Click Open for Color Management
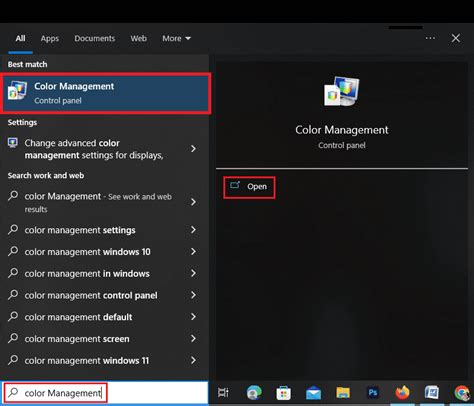This screenshot has height=406, width=474. (x=249, y=187)
